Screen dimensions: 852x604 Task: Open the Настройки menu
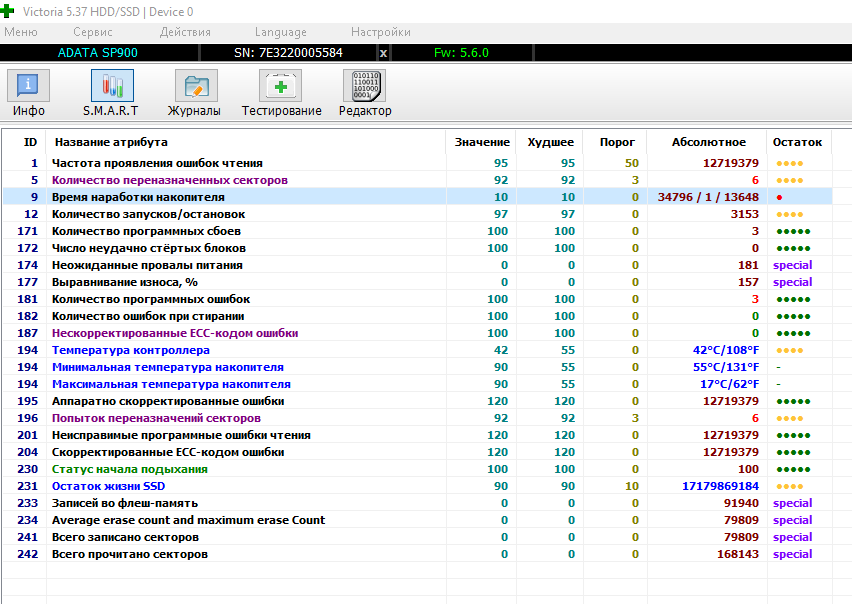click(380, 32)
